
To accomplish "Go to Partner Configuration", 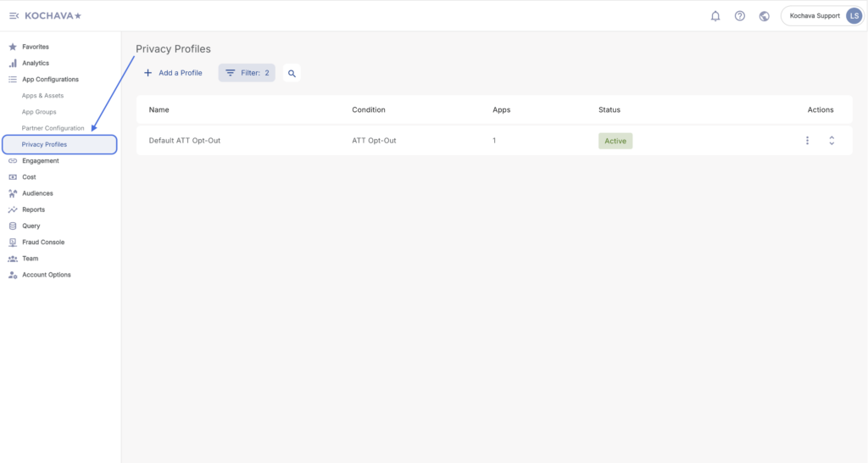I will coord(53,128).
